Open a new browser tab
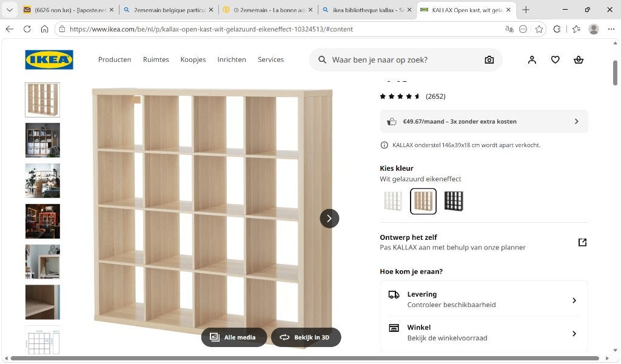 click(x=526, y=10)
